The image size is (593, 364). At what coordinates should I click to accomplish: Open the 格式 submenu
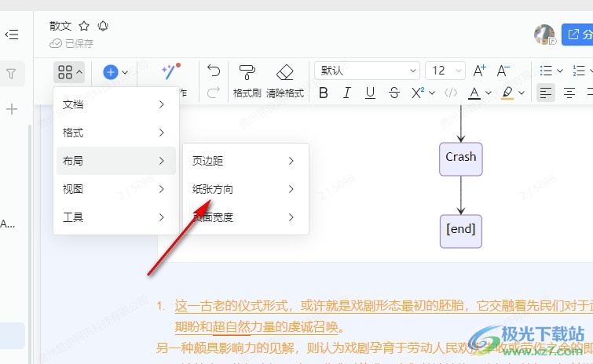[x=116, y=133]
